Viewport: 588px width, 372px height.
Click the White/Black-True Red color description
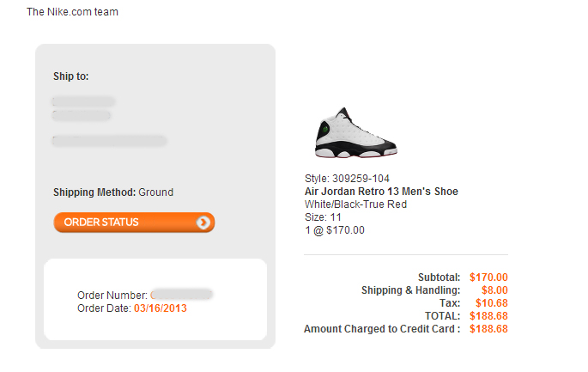pos(355,204)
